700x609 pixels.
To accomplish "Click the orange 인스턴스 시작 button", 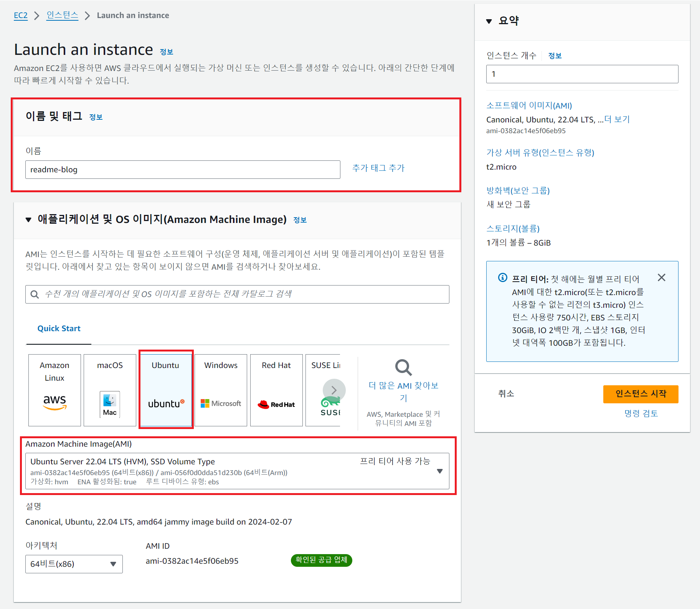I will pos(641,394).
